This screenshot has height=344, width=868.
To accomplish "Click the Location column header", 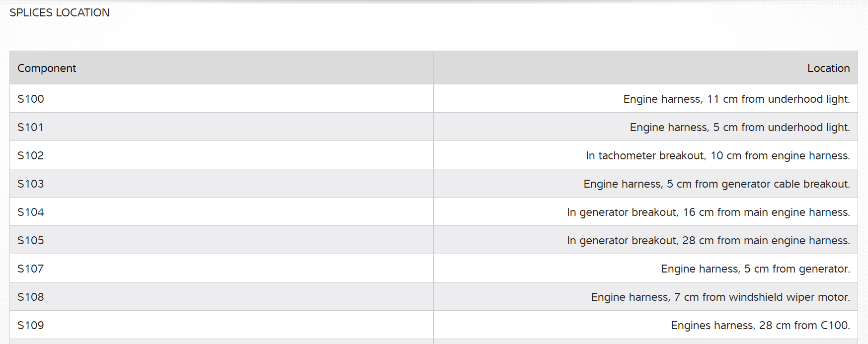I will (x=828, y=68).
